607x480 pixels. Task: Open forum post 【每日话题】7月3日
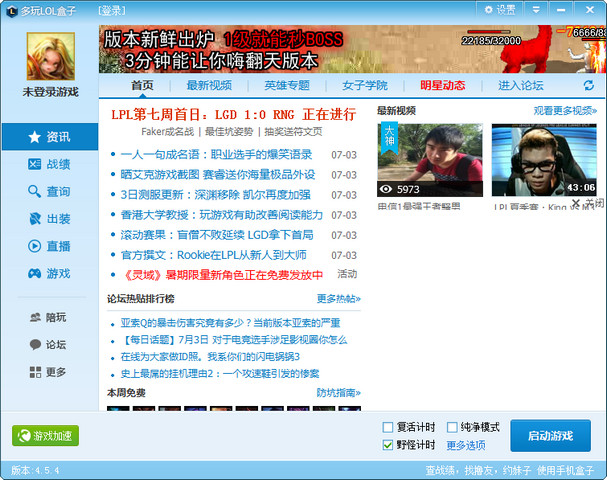tap(234, 340)
